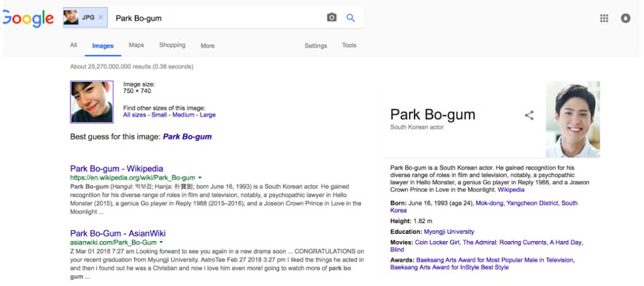Remove the JPG image chip with X
The image size is (644, 286).
click(101, 17)
